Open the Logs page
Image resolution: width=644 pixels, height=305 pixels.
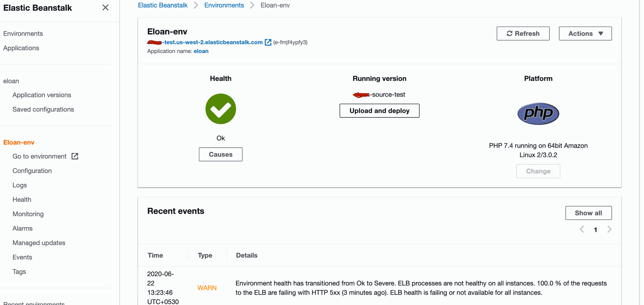pyautogui.click(x=20, y=185)
